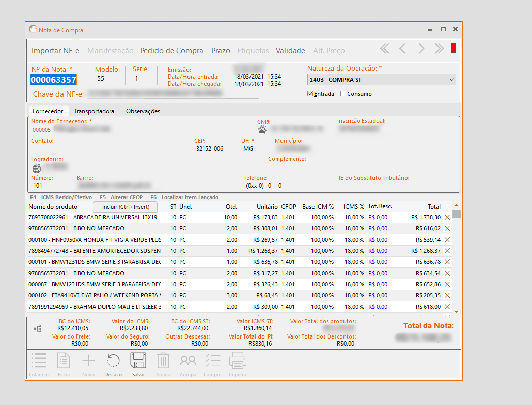
Task: Uncheck the Entrada checkbox
Action: tap(310, 94)
